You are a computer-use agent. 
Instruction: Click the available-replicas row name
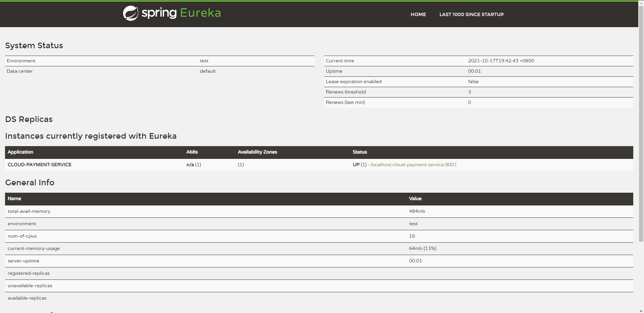(27, 298)
